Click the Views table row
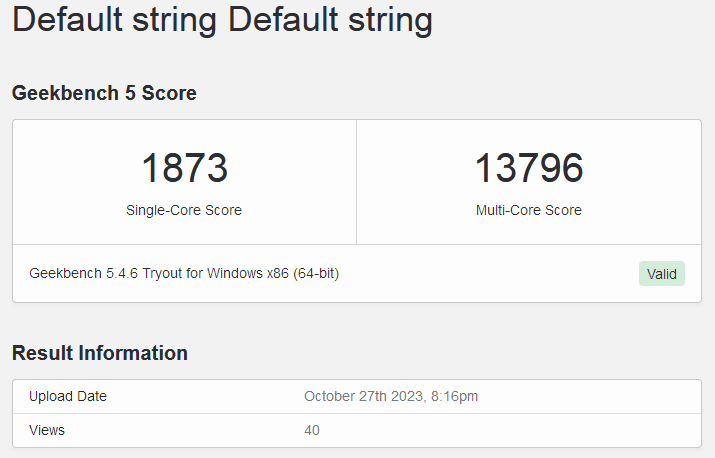Viewport: 715px width, 458px height. [x=357, y=430]
